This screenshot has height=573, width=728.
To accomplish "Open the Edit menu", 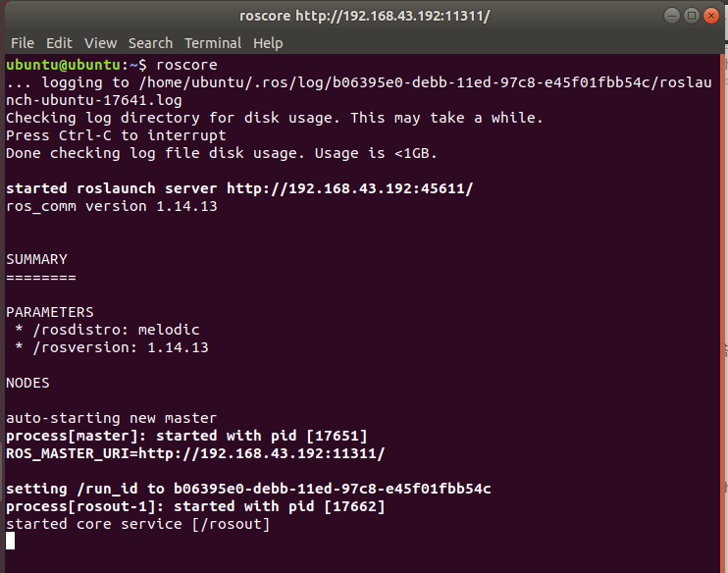I will pos(59,43).
